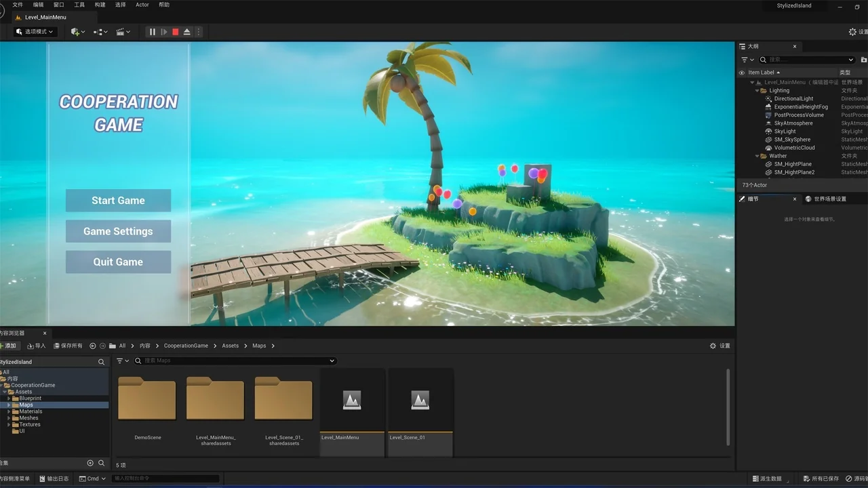Image resolution: width=868 pixels, height=488 pixels.
Task: Open the Level_Scene_01 map thumbnail
Action: [420, 400]
